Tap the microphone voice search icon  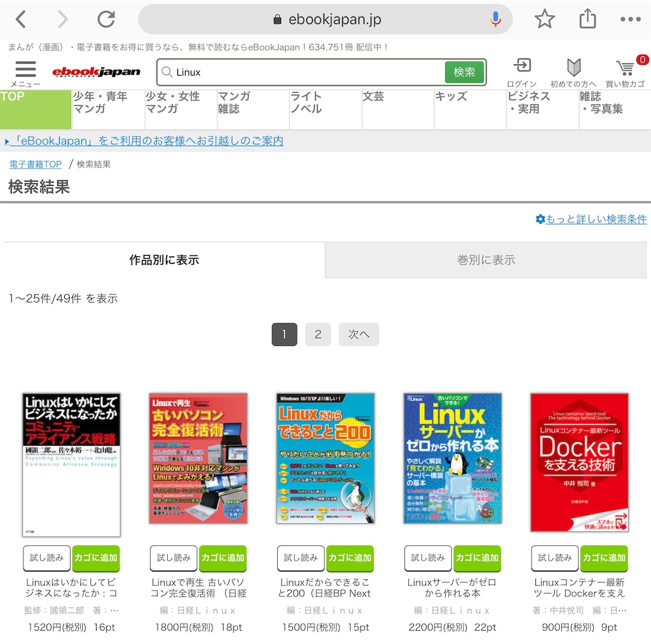click(x=495, y=19)
